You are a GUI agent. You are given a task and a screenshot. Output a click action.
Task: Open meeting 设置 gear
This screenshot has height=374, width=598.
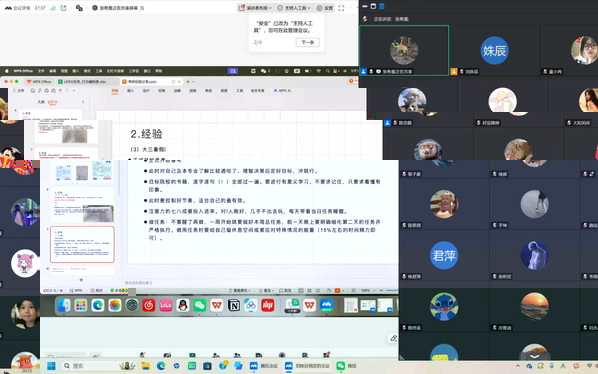coord(325,8)
